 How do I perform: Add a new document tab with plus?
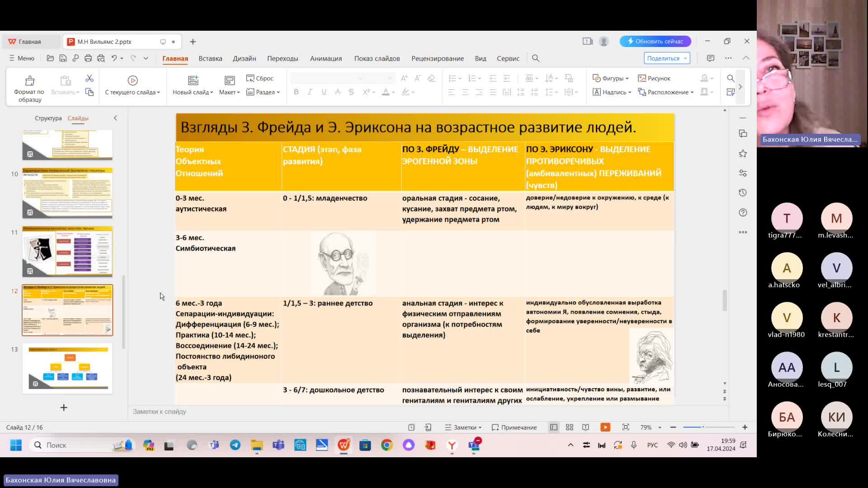pyautogui.click(x=193, y=42)
